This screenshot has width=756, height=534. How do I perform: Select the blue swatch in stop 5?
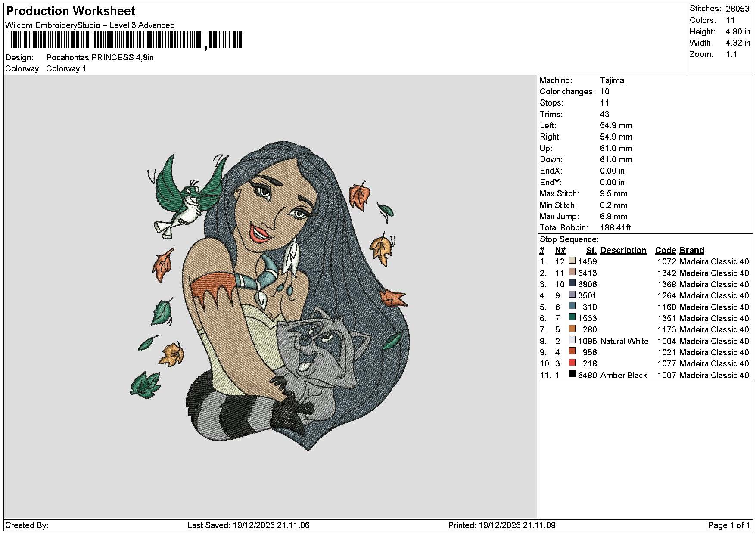tap(572, 306)
